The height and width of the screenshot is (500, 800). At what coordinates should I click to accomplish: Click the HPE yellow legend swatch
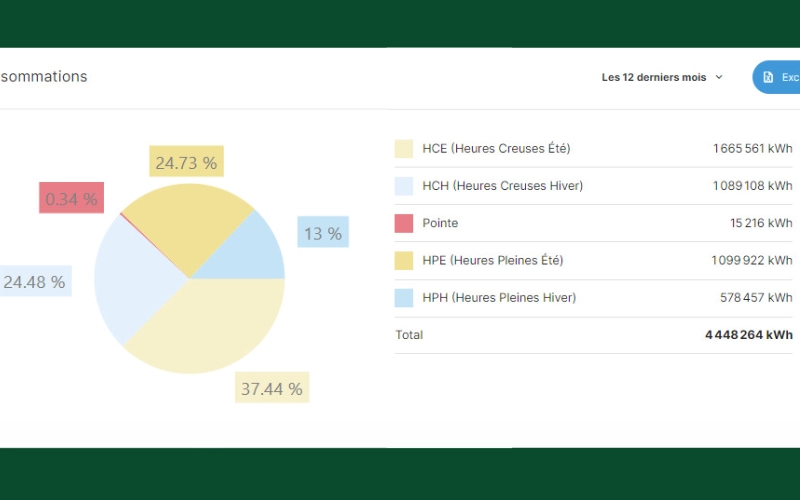pos(404,260)
